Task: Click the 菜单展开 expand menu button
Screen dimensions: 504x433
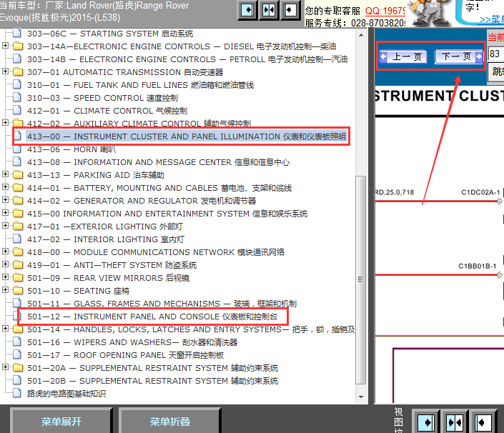Action: (x=61, y=421)
